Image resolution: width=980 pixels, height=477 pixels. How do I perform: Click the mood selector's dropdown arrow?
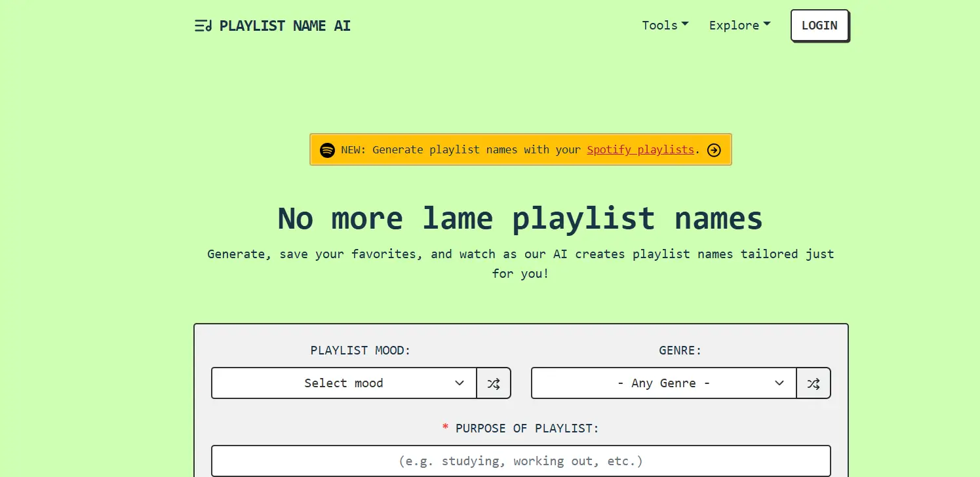pyautogui.click(x=459, y=383)
